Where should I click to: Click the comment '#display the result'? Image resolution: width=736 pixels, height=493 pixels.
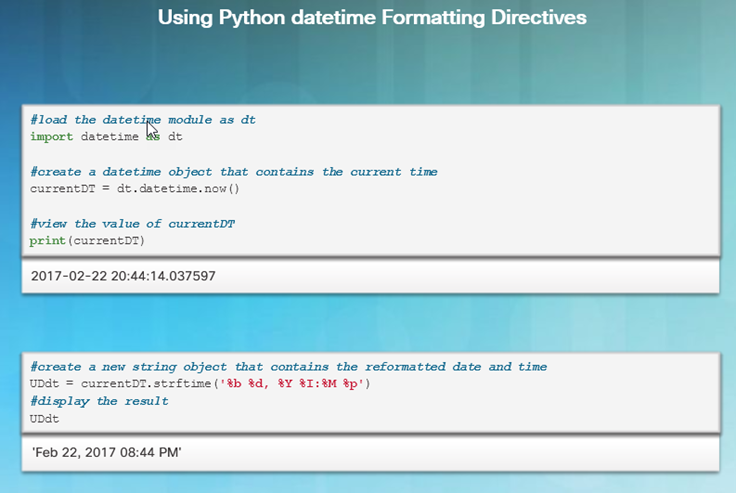tap(99, 401)
